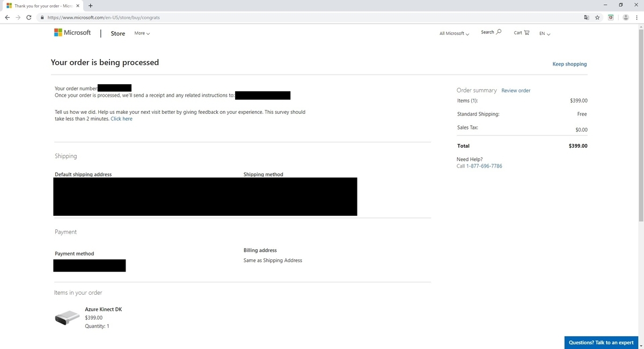Click the Microsoft logo
Screen dimensions: 644x349
[x=72, y=33]
